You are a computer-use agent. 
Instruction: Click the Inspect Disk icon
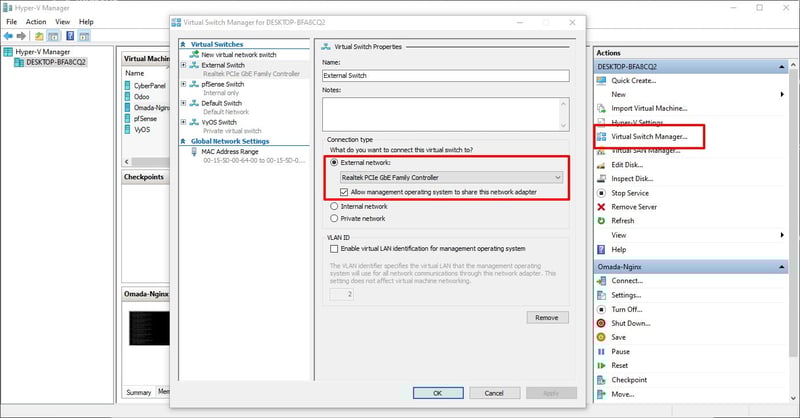coord(601,178)
